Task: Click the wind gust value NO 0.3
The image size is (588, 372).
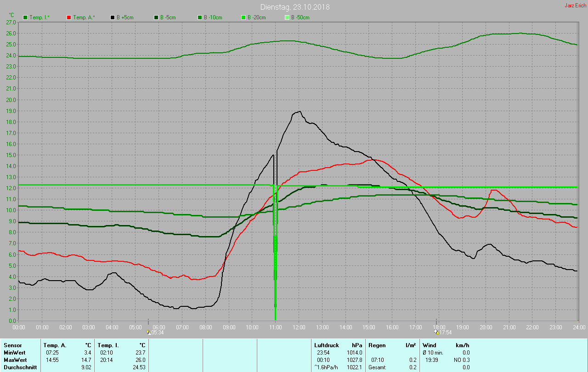Action: 462,360
